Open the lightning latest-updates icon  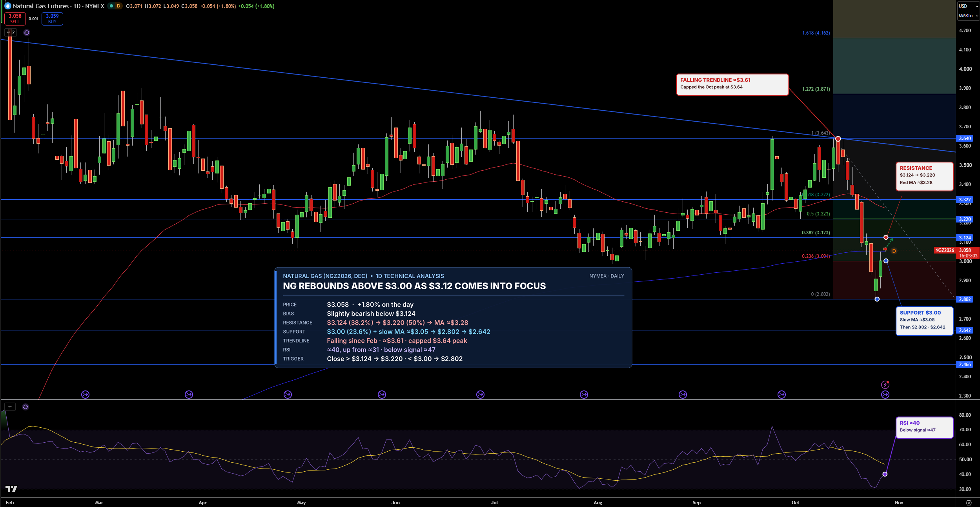pyautogui.click(x=885, y=385)
